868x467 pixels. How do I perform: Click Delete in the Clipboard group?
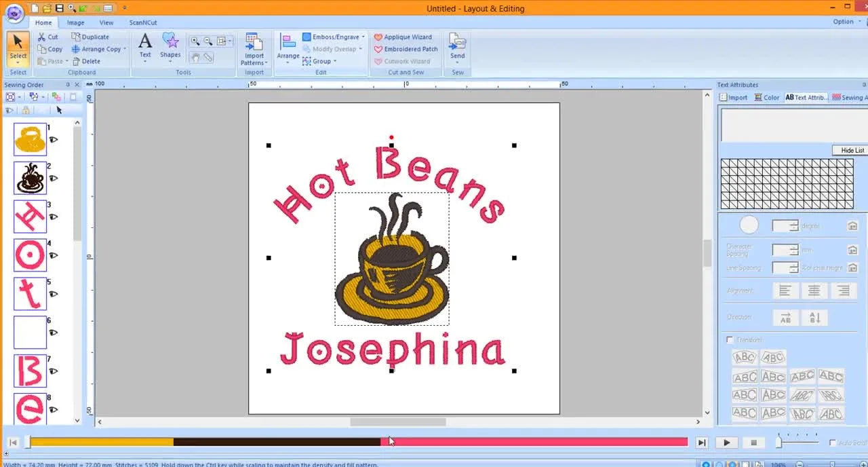pyautogui.click(x=86, y=61)
